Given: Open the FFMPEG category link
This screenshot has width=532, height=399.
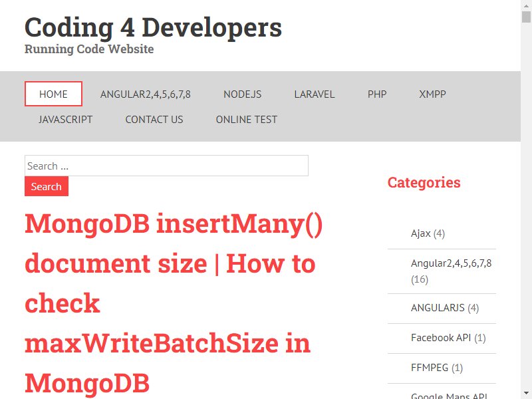Looking at the screenshot, I should click(x=430, y=368).
